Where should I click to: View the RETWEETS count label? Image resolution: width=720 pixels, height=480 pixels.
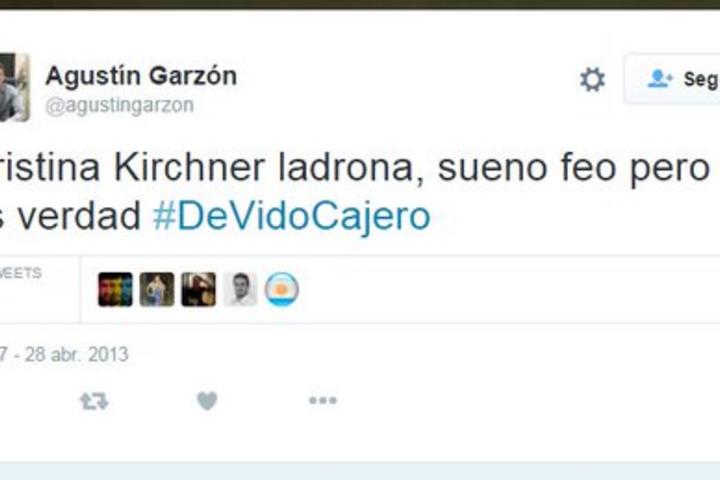click(x=21, y=273)
